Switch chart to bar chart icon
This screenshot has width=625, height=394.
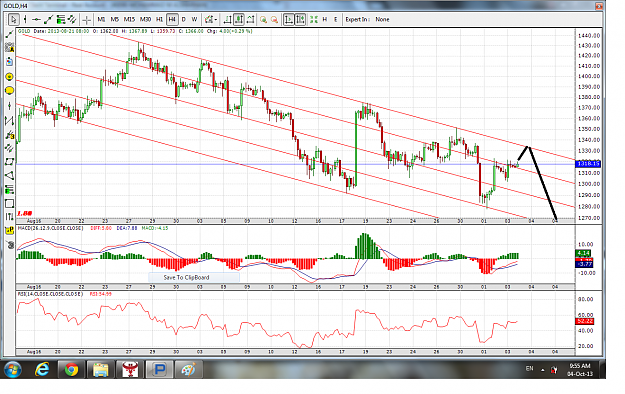click(228, 19)
